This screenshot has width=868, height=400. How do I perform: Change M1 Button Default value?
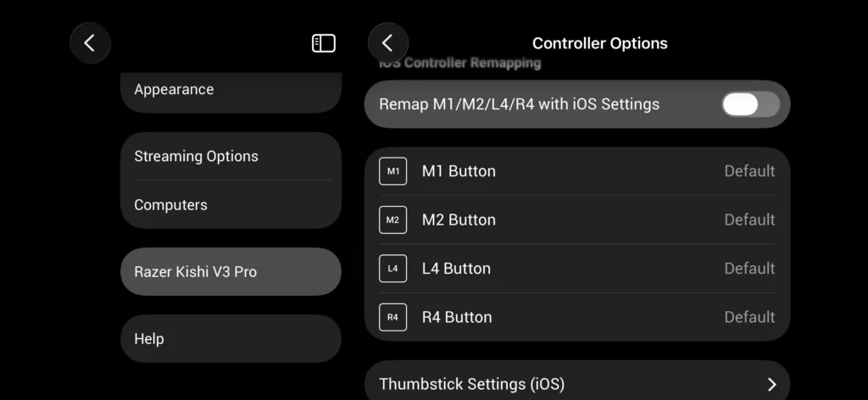[749, 171]
